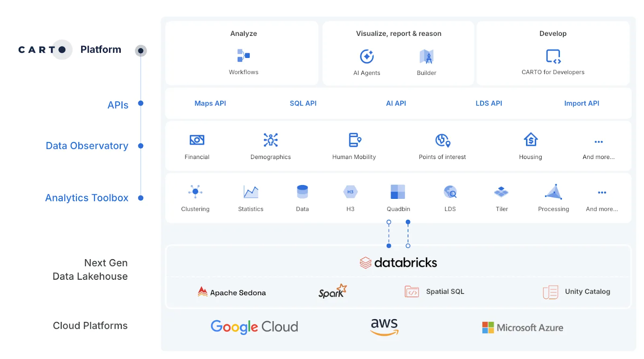Open the AI Agents icon
This screenshot has height=359, width=644.
[367, 56]
